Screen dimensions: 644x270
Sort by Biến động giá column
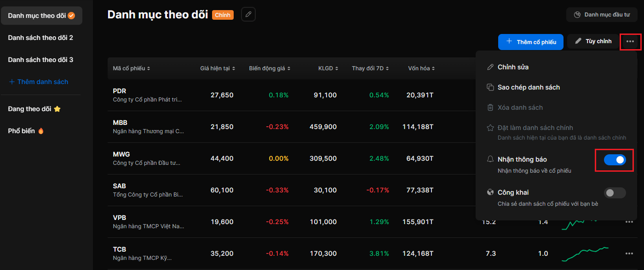[270, 68]
